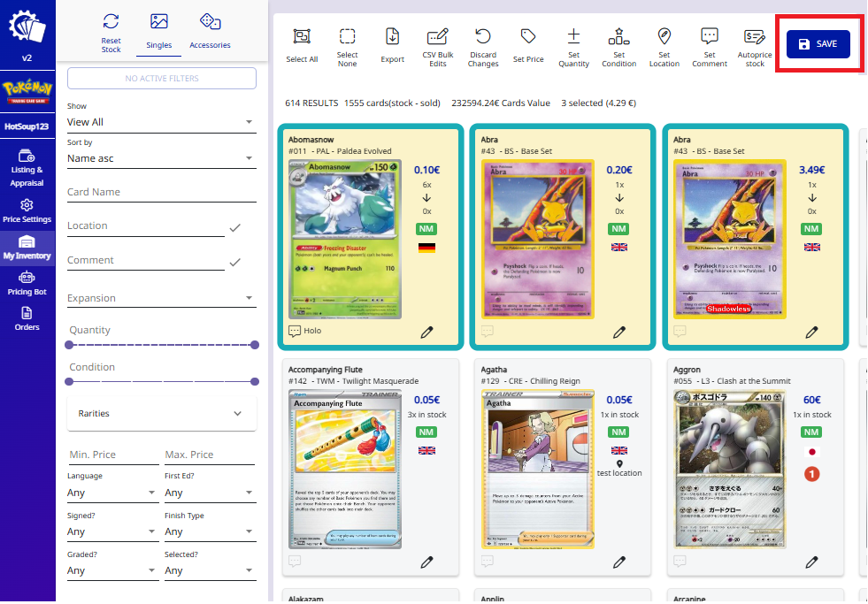Focus the Min. Price field
The image size is (868, 604).
tap(113, 455)
